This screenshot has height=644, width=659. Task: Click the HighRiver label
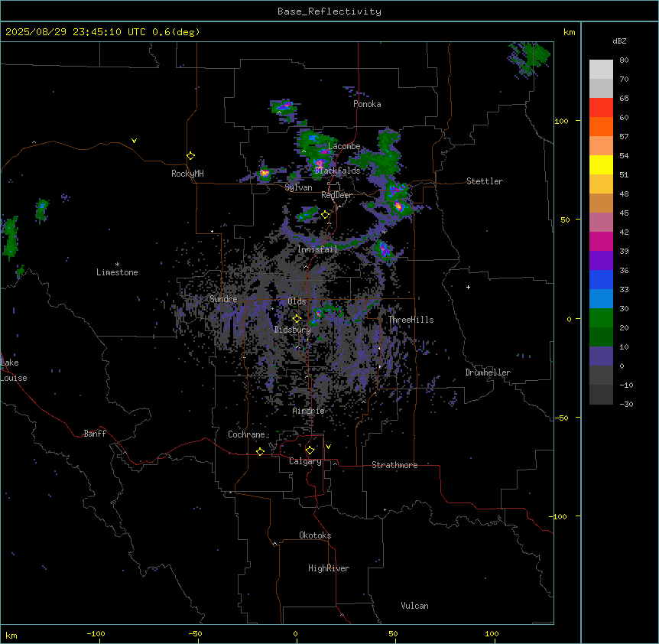[x=329, y=568]
